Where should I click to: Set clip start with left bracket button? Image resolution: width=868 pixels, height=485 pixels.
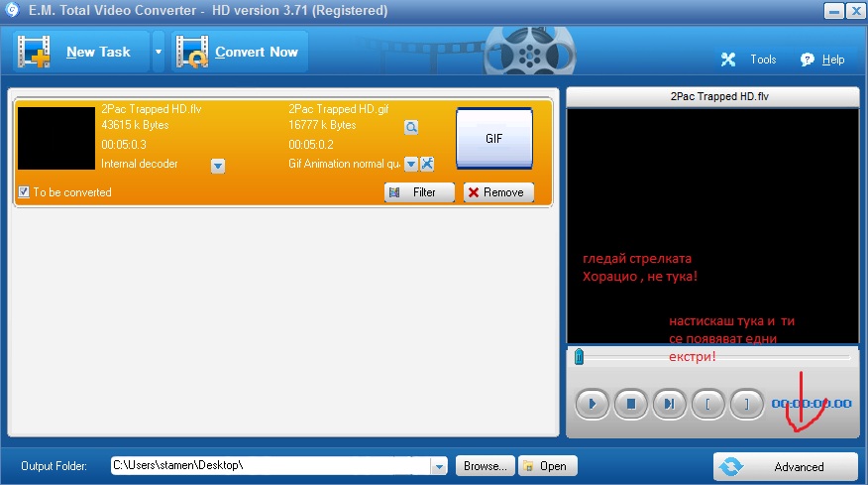click(708, 404)
